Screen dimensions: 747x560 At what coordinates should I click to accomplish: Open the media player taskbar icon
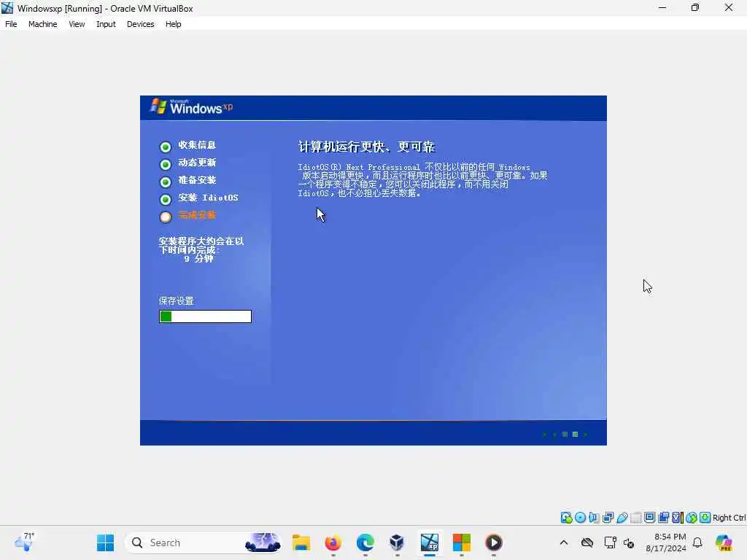(494, 542)
